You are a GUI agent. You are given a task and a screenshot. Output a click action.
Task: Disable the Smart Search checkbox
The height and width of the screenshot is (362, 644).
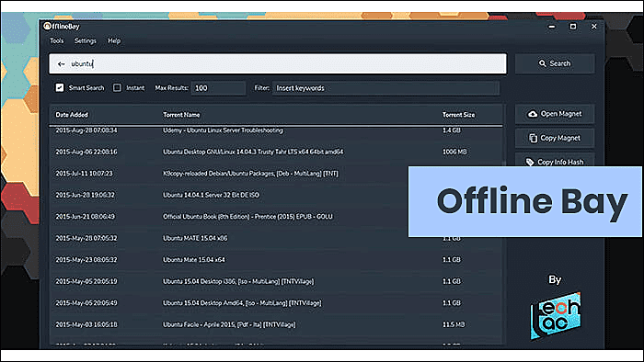click(x=60, y=87)
